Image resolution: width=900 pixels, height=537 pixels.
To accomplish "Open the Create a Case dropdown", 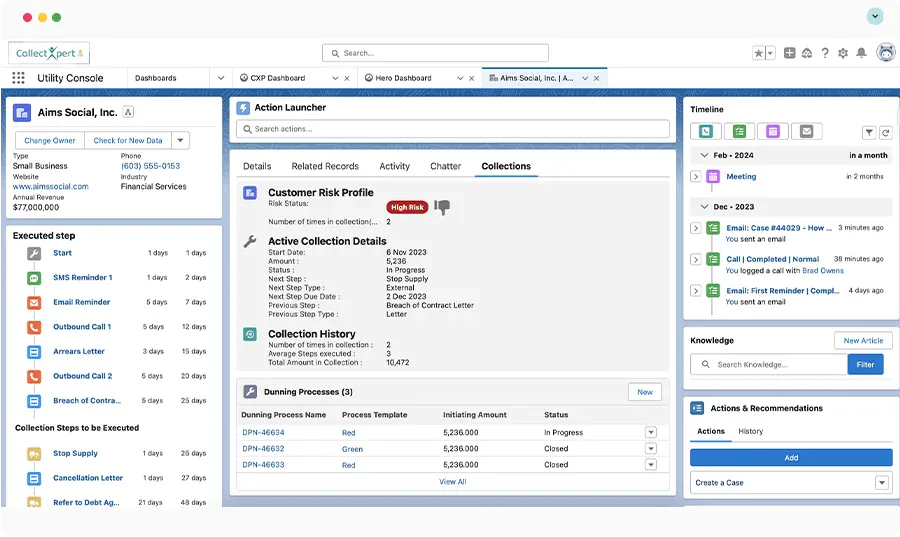I will [882, 483].
